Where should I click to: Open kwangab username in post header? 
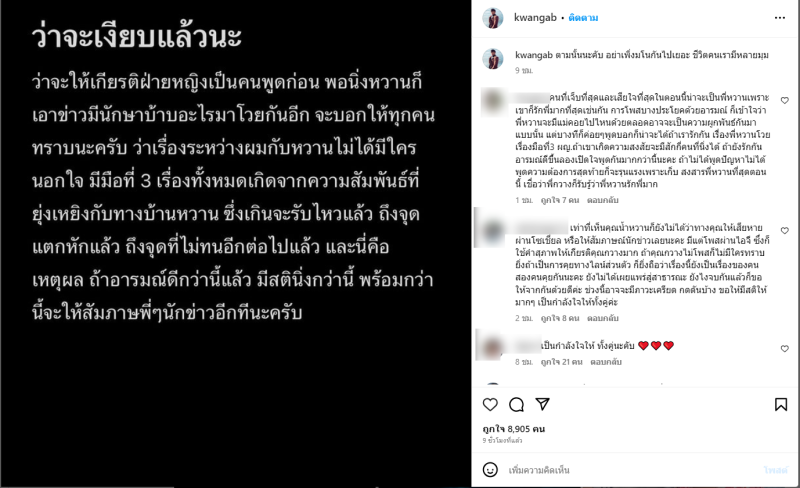pos(535,18)
